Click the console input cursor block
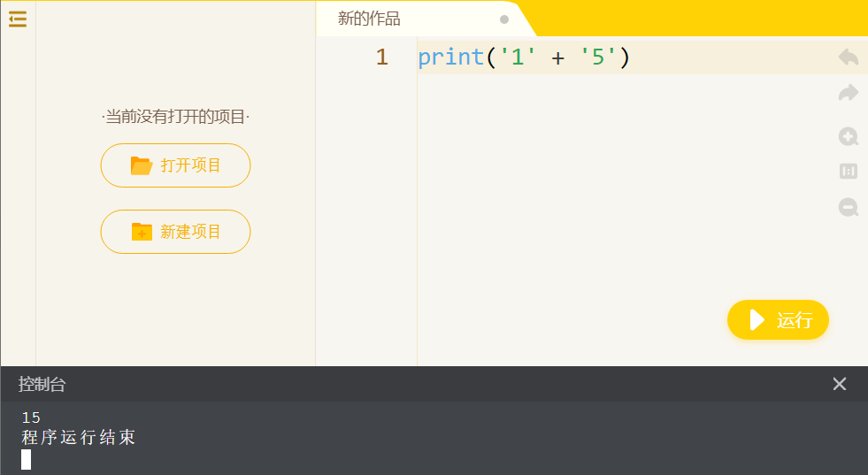Image resolution: width=868 pixels, height=475 pixels. tap(26, 459)
